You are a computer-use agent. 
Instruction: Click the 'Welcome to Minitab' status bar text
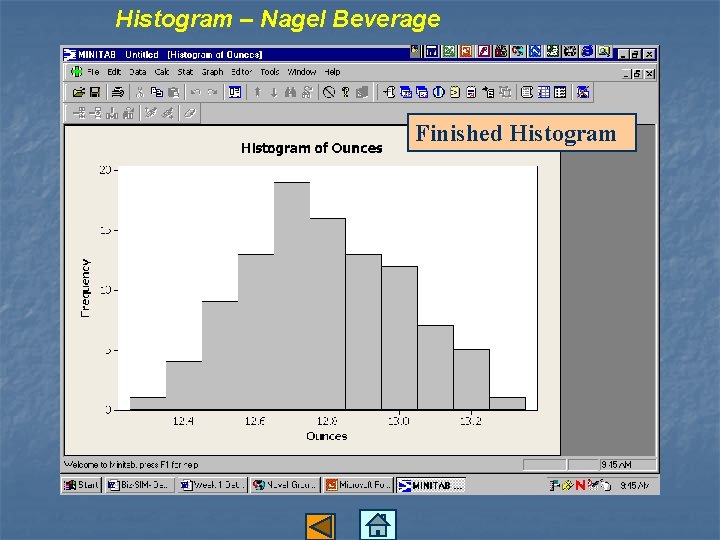point(131,465)
